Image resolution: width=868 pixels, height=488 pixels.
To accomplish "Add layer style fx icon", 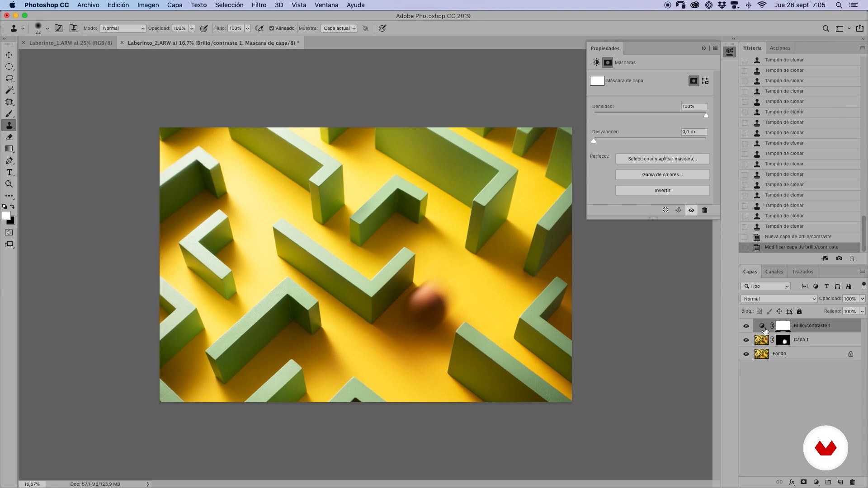I will (792, 482).
